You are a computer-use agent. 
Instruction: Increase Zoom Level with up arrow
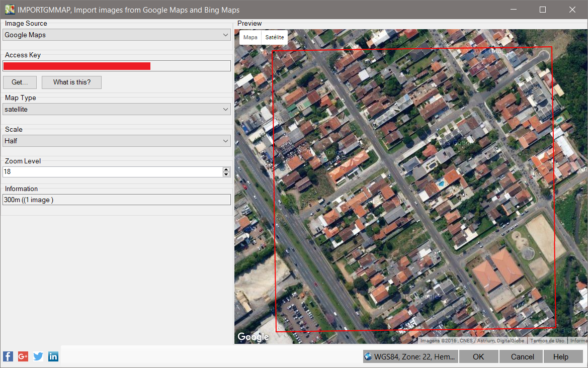point(226,169)
